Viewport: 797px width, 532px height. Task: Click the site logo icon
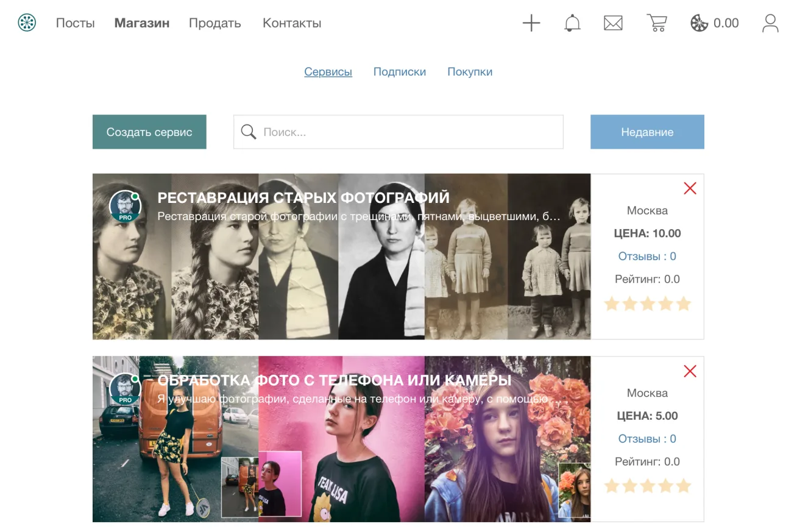pos(27,23)
